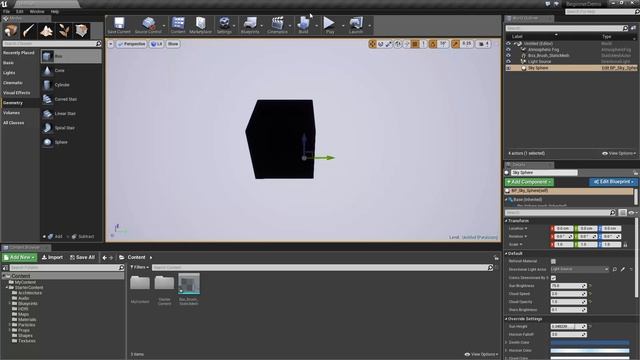
Task: Click the Add New button
Action: 20,257
